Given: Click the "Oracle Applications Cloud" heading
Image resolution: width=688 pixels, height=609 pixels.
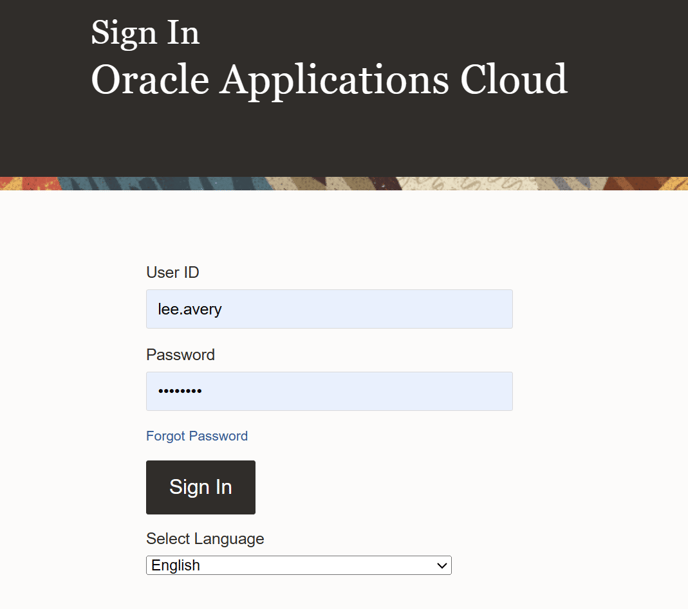Looking at the screenshot, I should (x=329, y=80).
